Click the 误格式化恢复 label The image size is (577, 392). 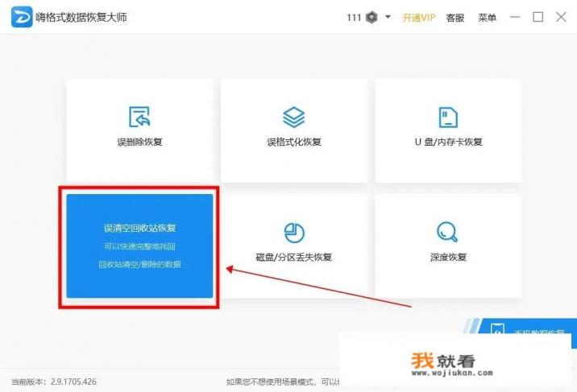point(294,142)
